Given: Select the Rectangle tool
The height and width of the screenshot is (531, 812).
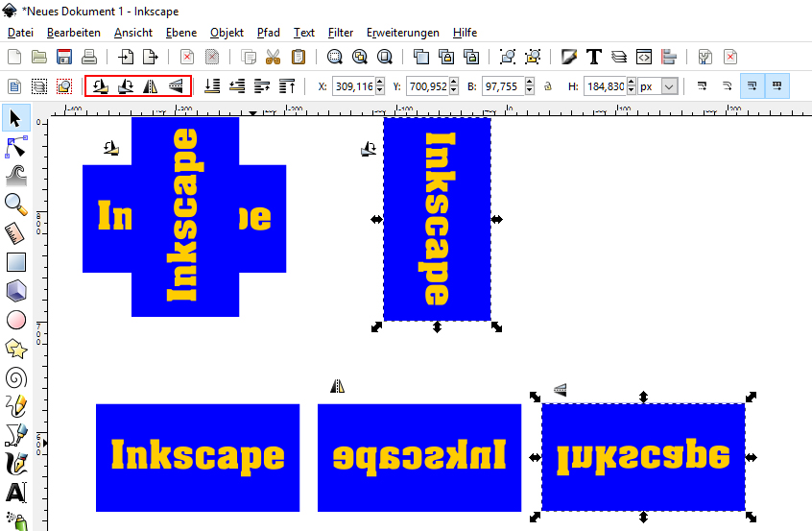Looking at the screenshot, I should click(x=15, y=262).
